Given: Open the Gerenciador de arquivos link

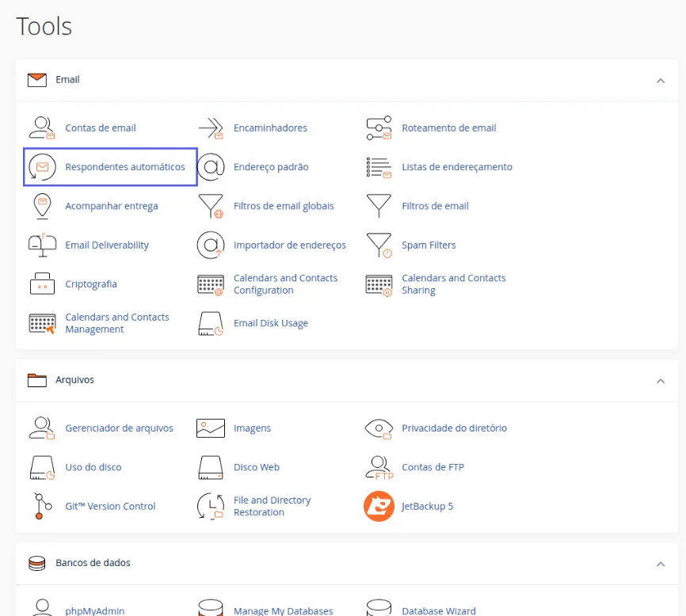Looking at the screenshot, I should click(x=120, y=428).
